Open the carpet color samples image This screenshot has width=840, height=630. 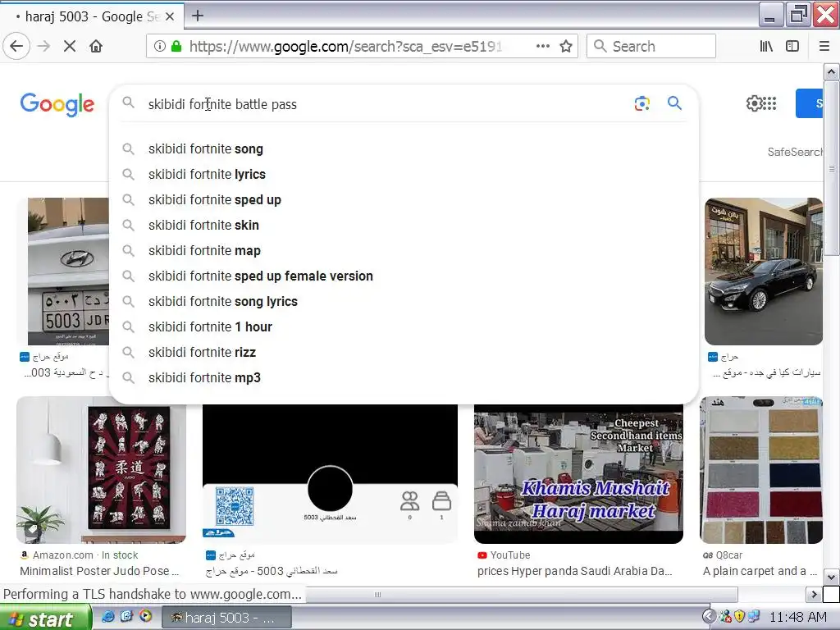761,470
